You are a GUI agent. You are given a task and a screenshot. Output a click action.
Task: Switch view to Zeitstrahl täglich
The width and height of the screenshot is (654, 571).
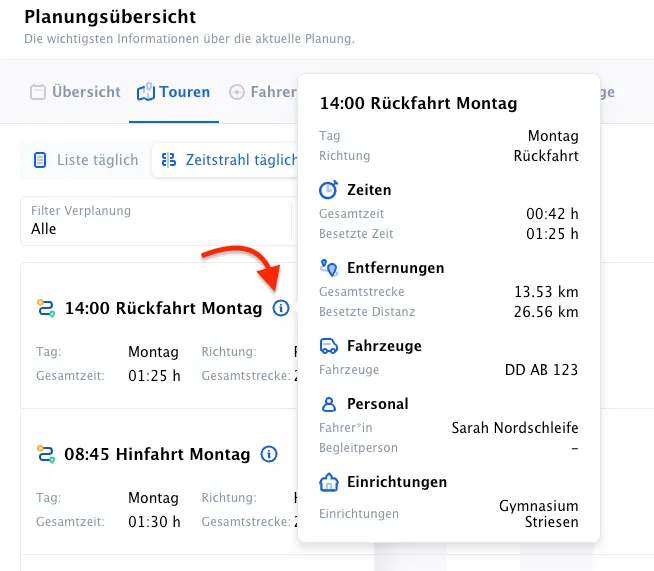coord(227,160)
